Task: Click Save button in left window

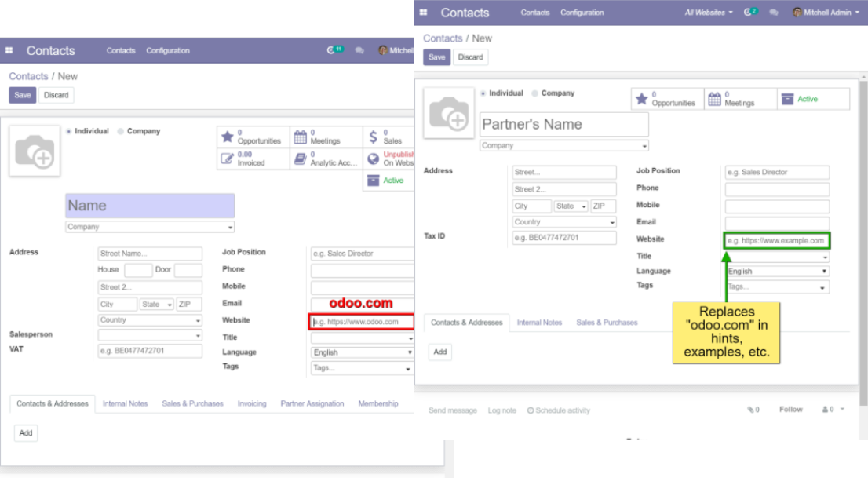Action: (23, 95)
